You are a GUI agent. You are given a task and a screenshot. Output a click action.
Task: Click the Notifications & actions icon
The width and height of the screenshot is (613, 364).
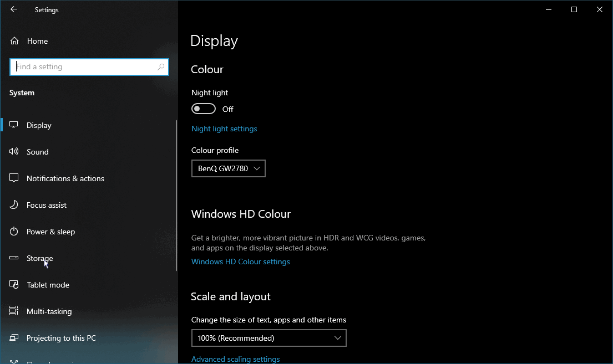tap(14, 178)
